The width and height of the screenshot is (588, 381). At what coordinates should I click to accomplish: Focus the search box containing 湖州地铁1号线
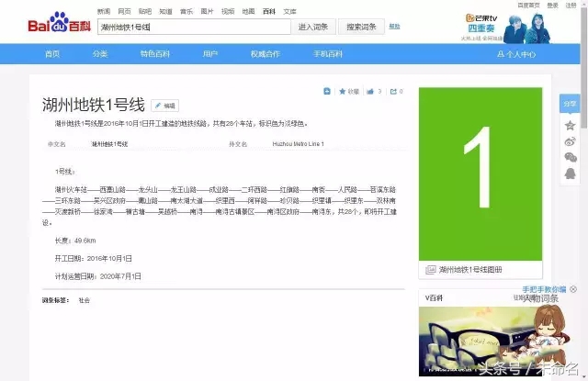tap(194, 27)
